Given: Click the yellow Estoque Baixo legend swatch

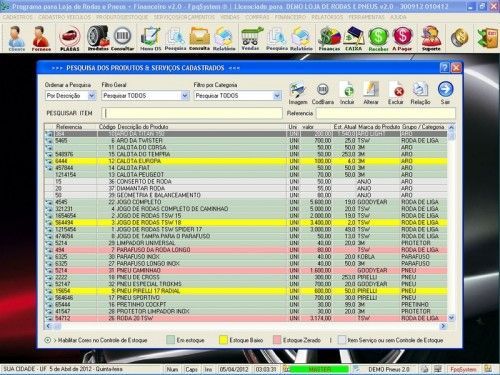Looking at the screenshot, I should (223, 340).
